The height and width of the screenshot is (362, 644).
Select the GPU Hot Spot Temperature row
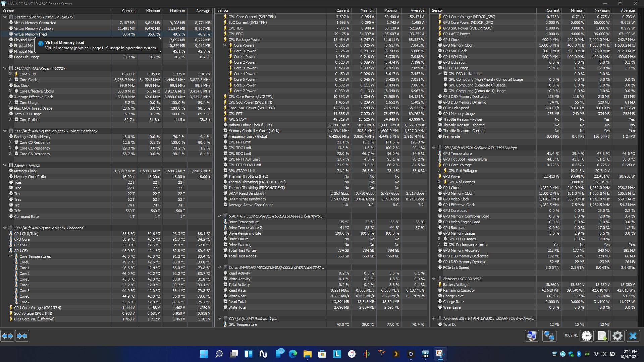(465, 159)
